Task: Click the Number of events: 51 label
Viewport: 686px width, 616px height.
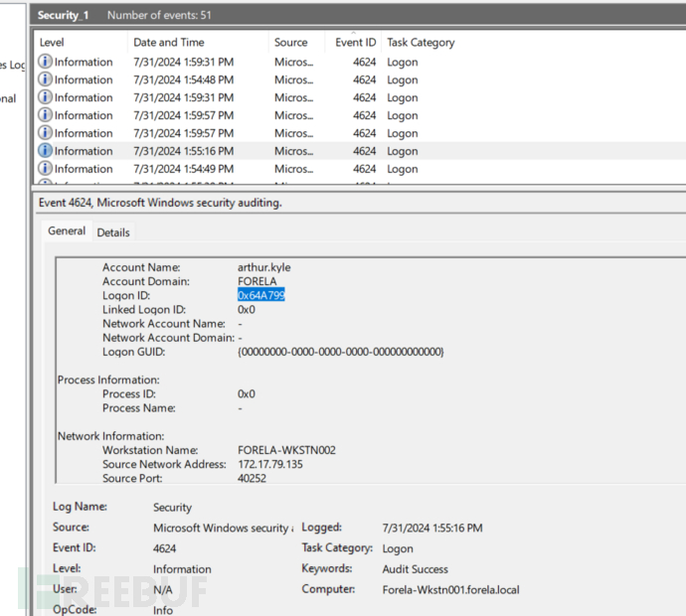Action: tap(159, 15)
